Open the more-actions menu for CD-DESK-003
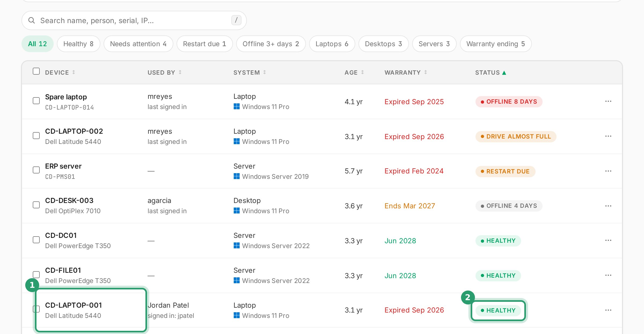The height and width of the screenshot is (334, 644). 608,206
